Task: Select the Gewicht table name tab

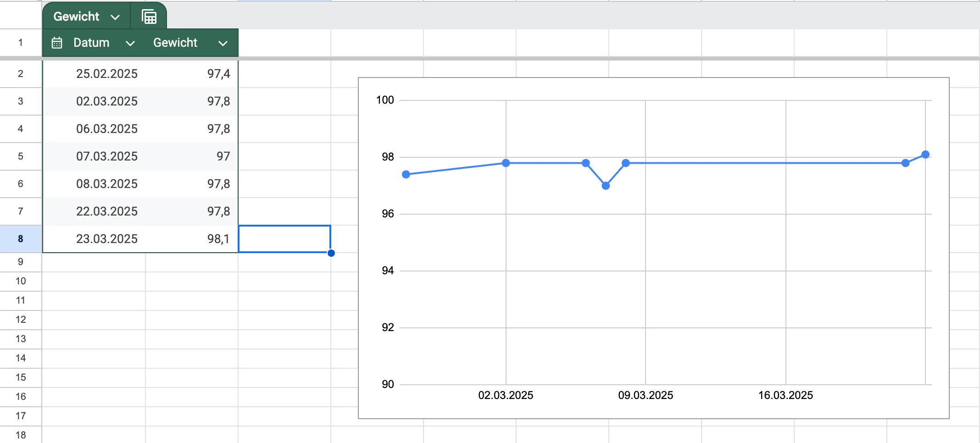Action: pos(77,17)
